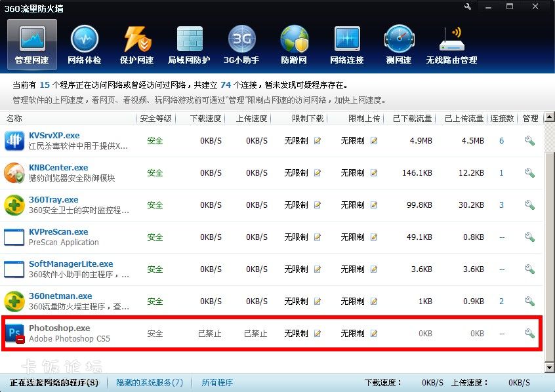Click the scrollbar up arrow of program list

[x=549, y=117]
